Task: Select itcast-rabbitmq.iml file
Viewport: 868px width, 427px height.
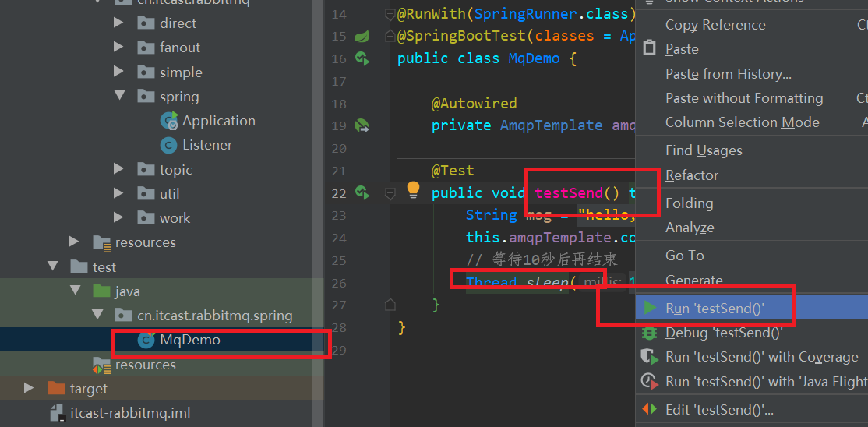Action: coord(130,413)
